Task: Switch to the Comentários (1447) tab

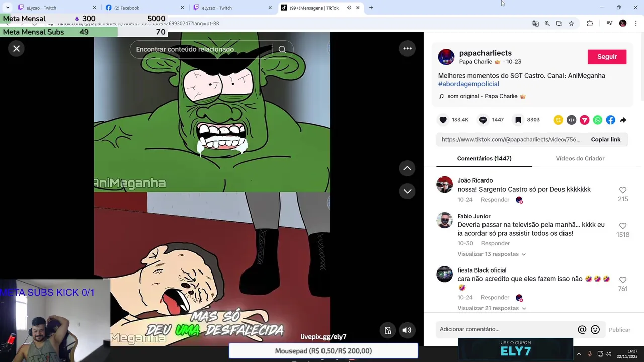Action: [484, 158]
